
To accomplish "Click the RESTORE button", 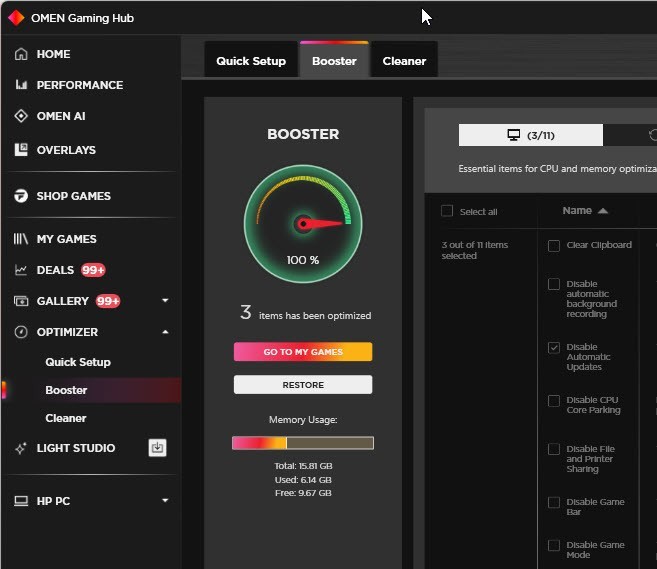I will click(x=303, y=385).
